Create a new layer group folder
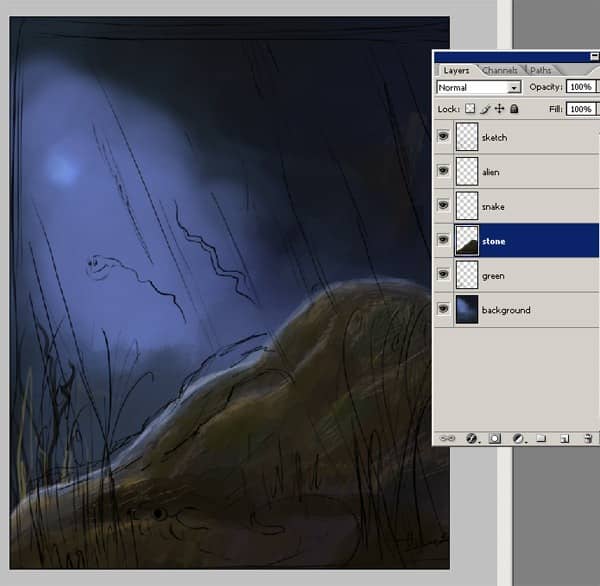The width and height of the screenshot is (600, 586). 541,438
